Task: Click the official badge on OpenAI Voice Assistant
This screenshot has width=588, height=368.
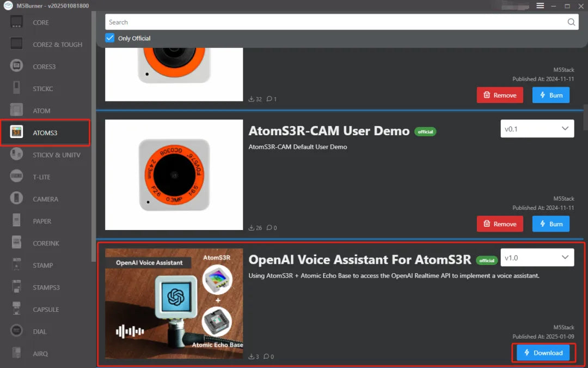Action: point(487,260)
